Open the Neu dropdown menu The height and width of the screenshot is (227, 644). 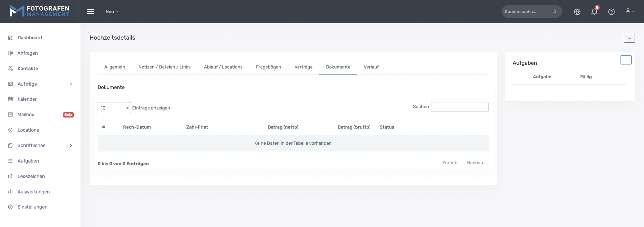coord(112,11)
